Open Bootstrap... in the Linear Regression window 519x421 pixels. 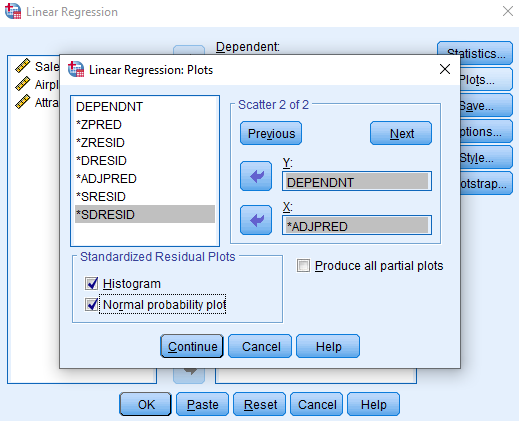tap(486, 183)
